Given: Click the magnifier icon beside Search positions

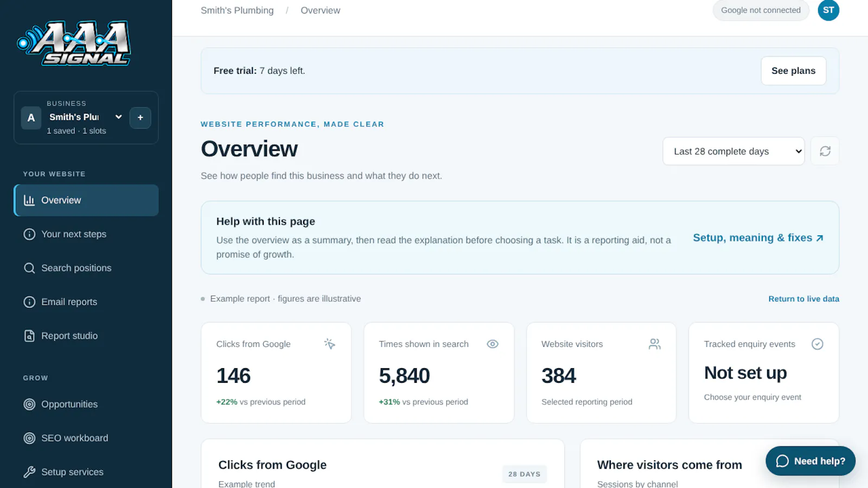Looking at the screenshot, I should (29, 268).
